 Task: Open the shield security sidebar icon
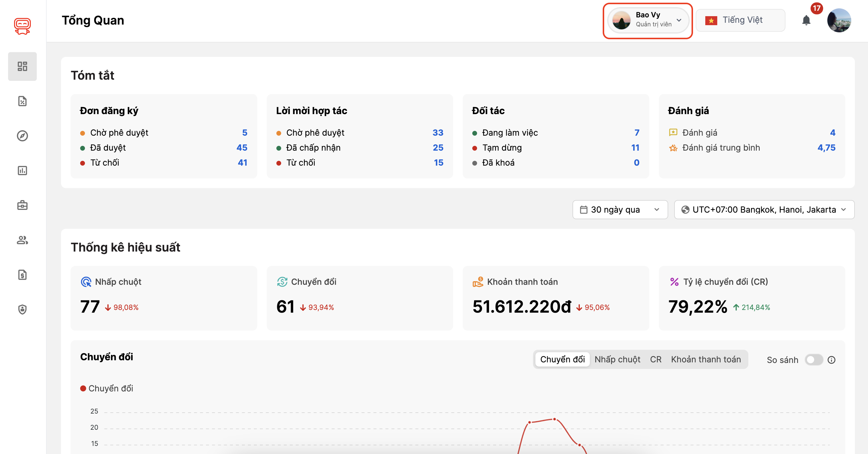(22, 309)
